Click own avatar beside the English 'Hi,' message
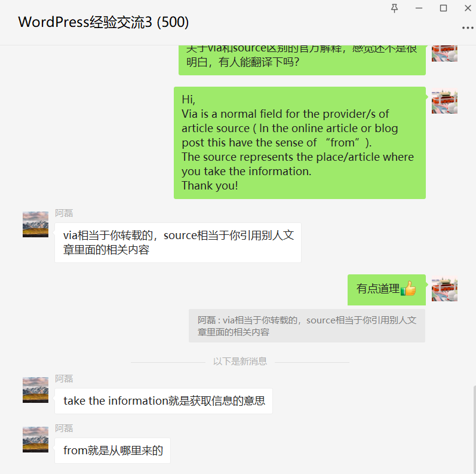476x474 pixels. pos(444,101)
